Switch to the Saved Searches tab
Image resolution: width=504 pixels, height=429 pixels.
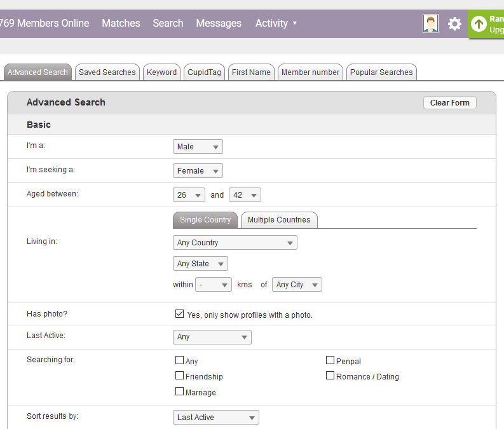[107, 72]
